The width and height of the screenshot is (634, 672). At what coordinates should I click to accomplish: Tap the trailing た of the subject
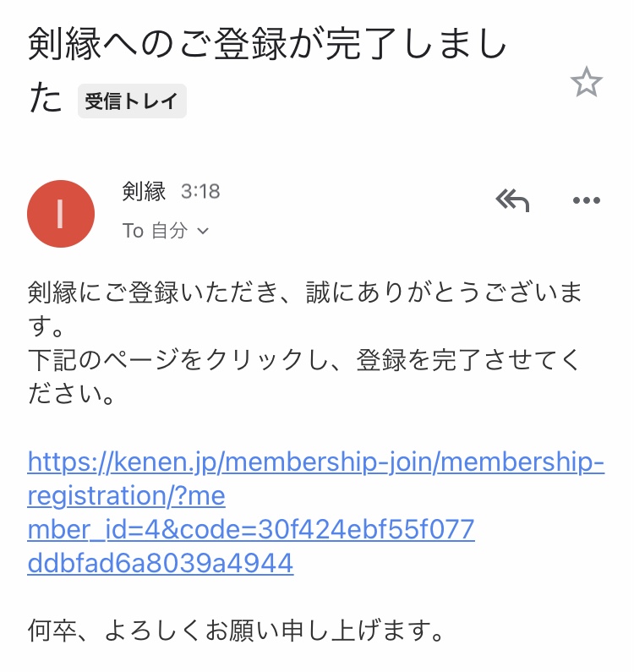click(x=46, y=101)
